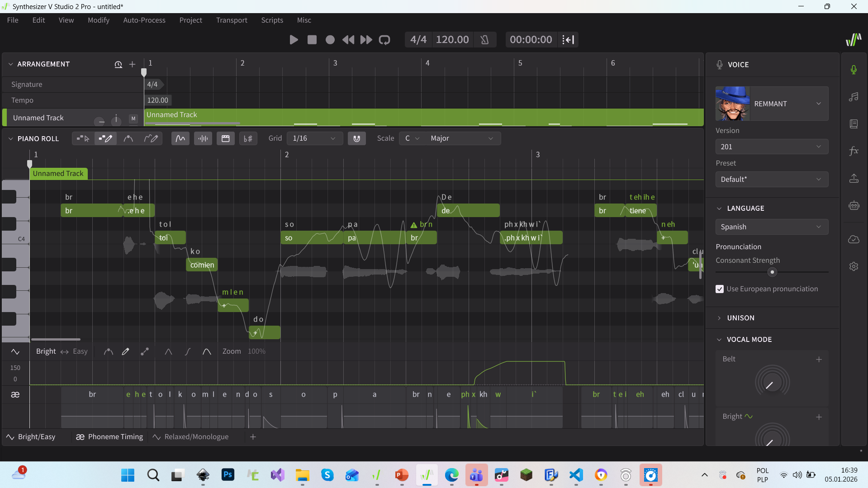The height and width of the screenshot is (488, 868).
Task: Open the Auto-Process menu
Action: point(144,20)
